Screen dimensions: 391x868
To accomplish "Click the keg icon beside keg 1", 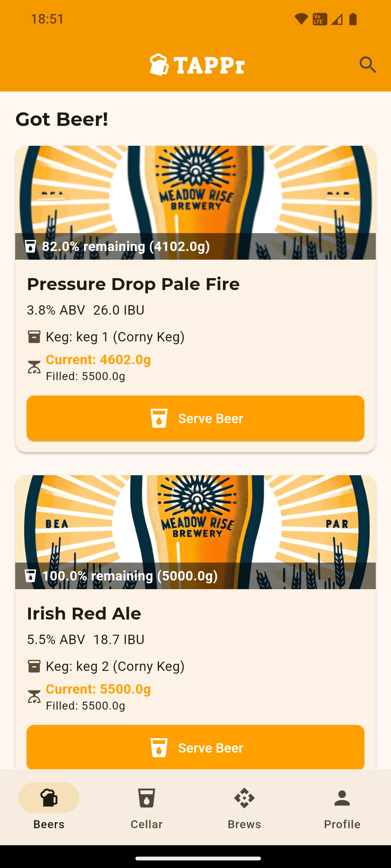I will [x=34, y=337].
